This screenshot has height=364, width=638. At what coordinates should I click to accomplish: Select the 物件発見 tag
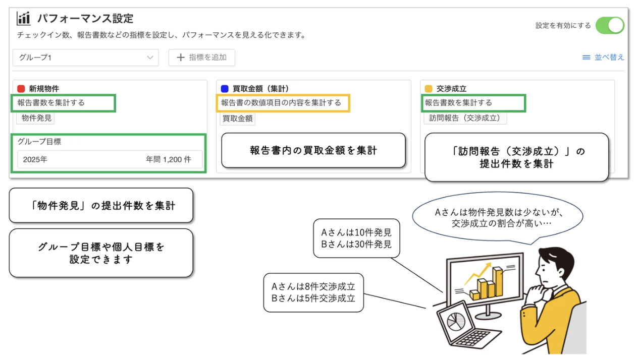click(36, 118)
